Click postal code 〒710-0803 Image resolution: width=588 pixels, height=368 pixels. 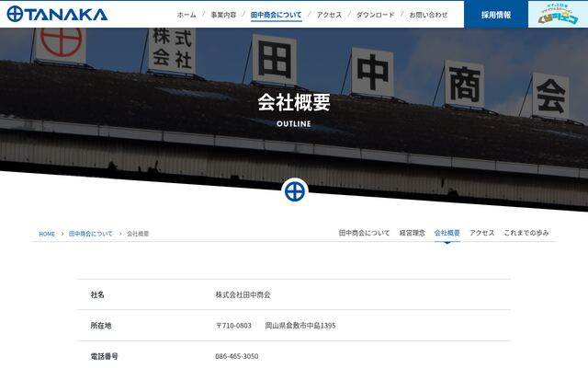[x=233, y=326]
